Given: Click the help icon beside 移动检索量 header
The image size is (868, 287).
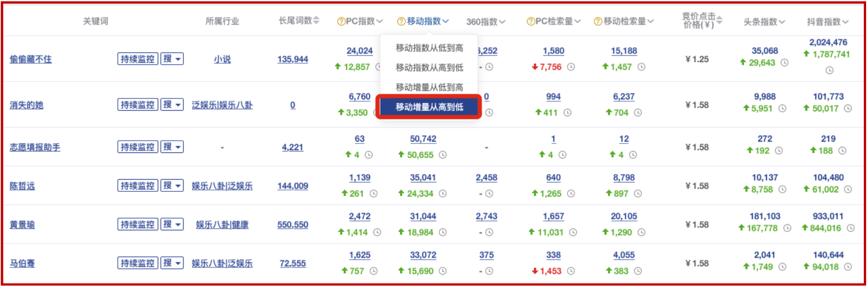Looking at the screenshot, I should click(598, 22).
